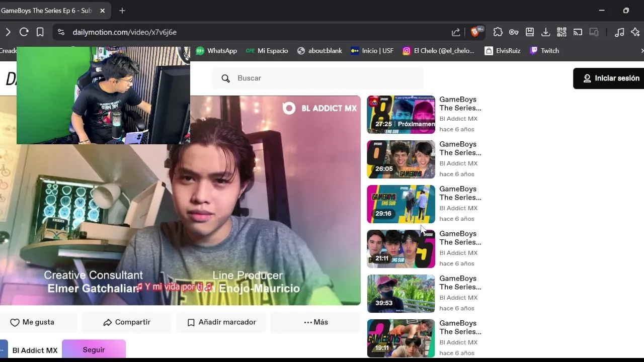Open the password key icon
644x362 pixels.
514,32
